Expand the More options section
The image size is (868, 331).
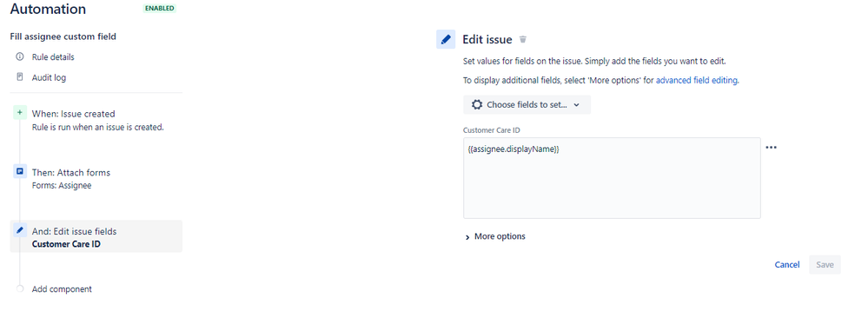pyautogui.click(x=495, y=236)
